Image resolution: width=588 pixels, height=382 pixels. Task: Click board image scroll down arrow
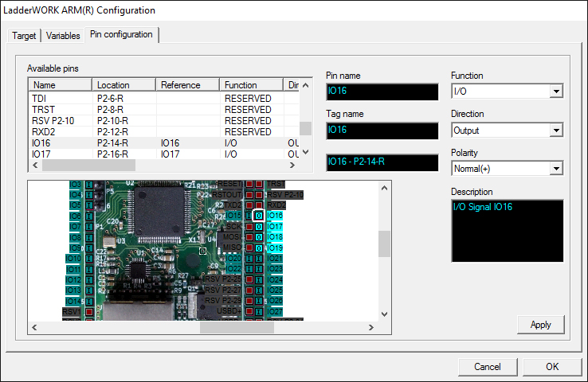(384, 314)
